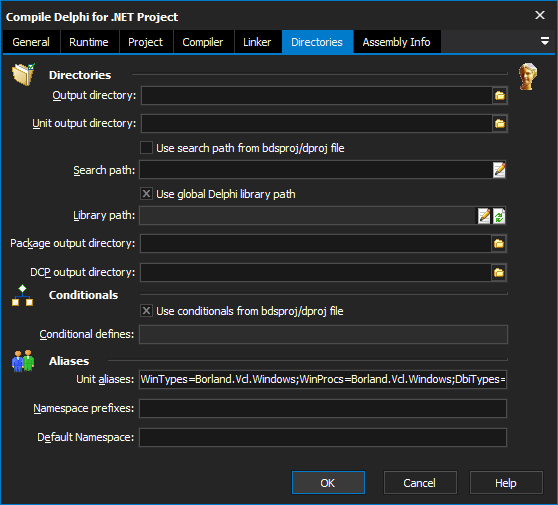Focus the Output directory field
558x505 pixels.
(317, 95)
